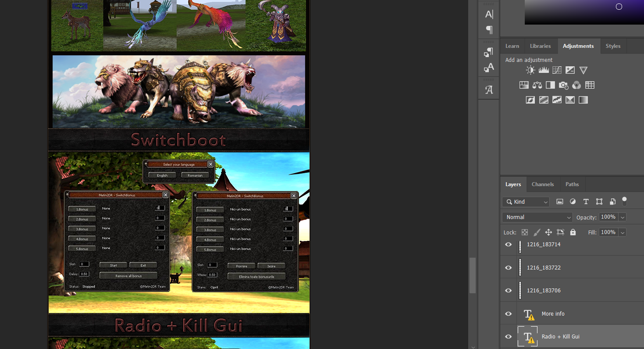Add a Levels adjustment
644x349 pixels.
pyautogui.click(x=544, y=70)
